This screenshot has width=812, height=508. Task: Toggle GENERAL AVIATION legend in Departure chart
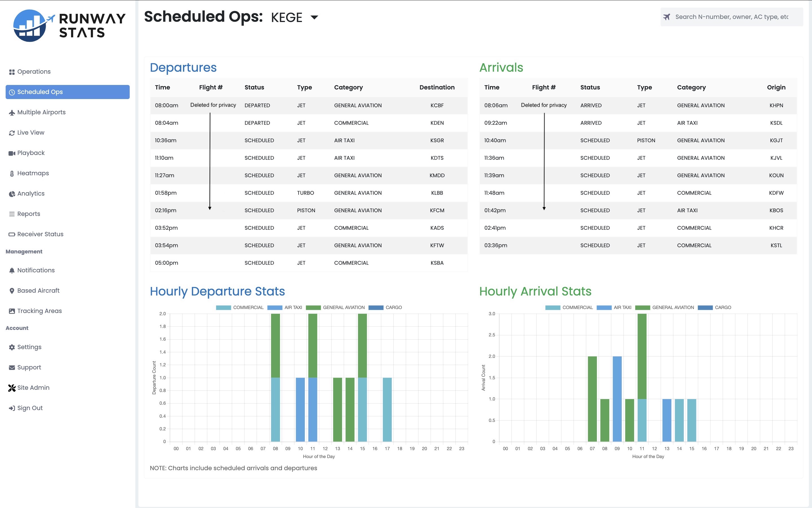(x=335, y=307)
